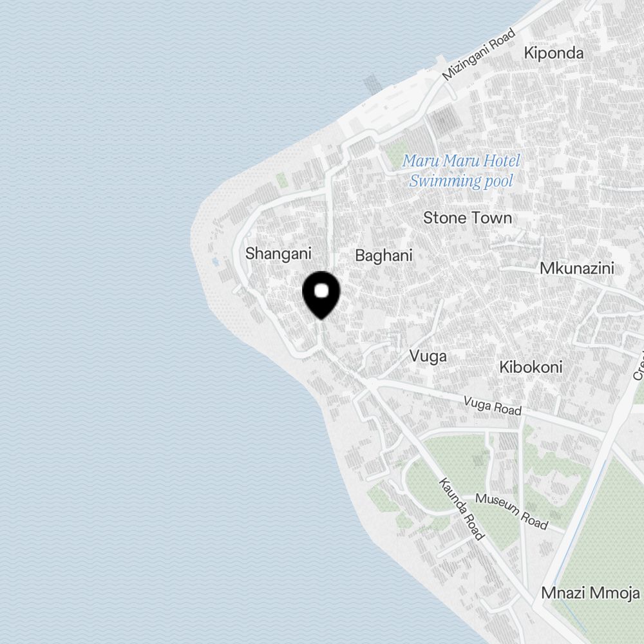Select the Mnazi Mmoja label
Screen dimensions: 644x644
pos(590,593)
